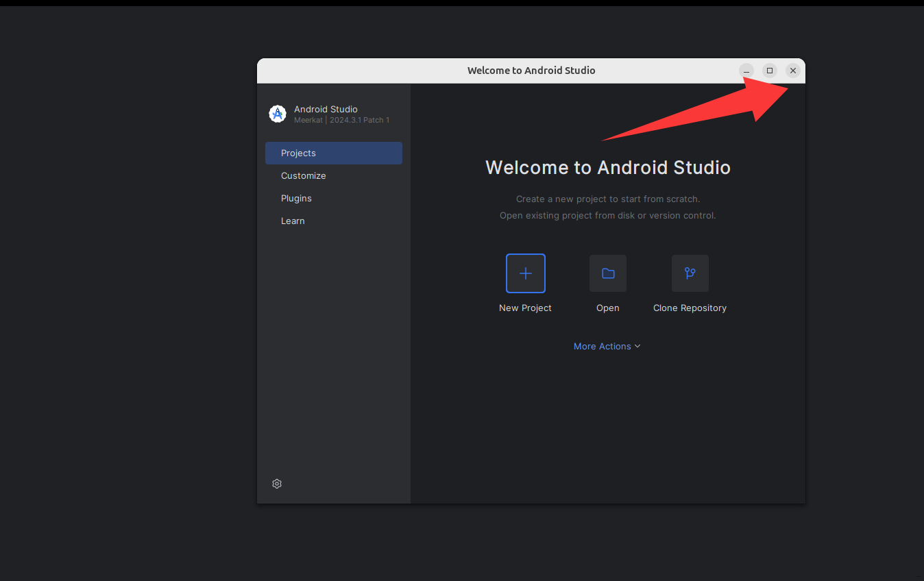The height and width of the screenshot is (581, 924).
Task: Click the "Clone Repository" text label
Action: pos(690,308)
